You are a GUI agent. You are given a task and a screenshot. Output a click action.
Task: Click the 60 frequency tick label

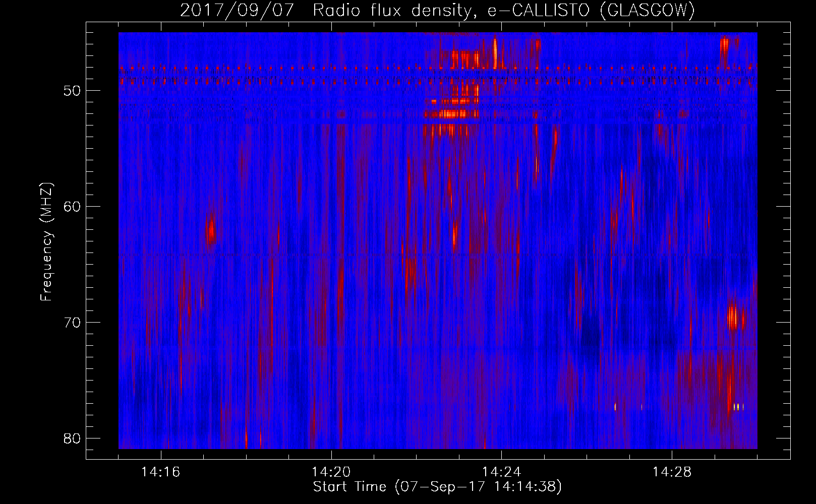(x=73, y=207)
